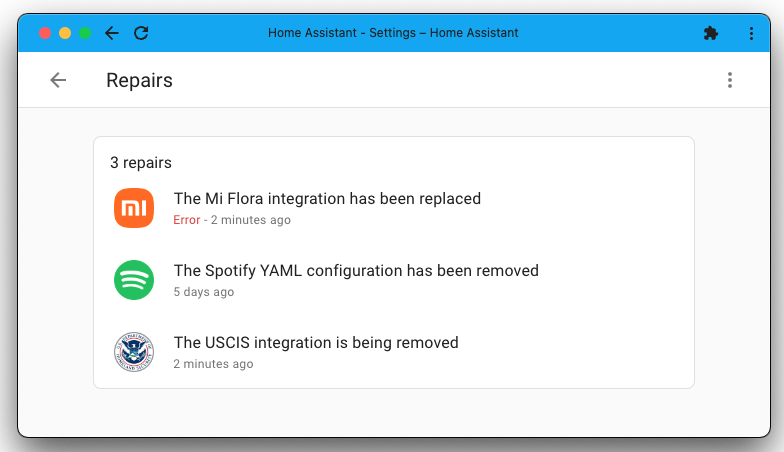Reload the Home Assistant page
Viewport: 784px width, 452px height.
tap(141, 33)
